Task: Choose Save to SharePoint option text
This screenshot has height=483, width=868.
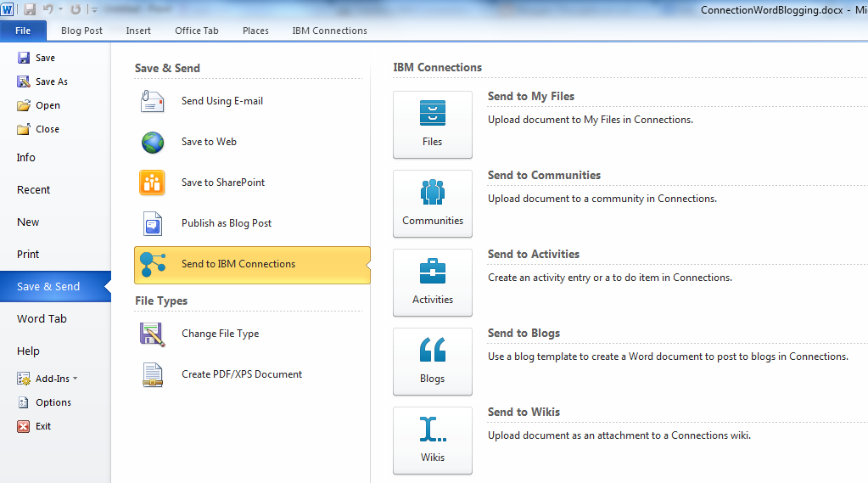Action: (223, 183)
